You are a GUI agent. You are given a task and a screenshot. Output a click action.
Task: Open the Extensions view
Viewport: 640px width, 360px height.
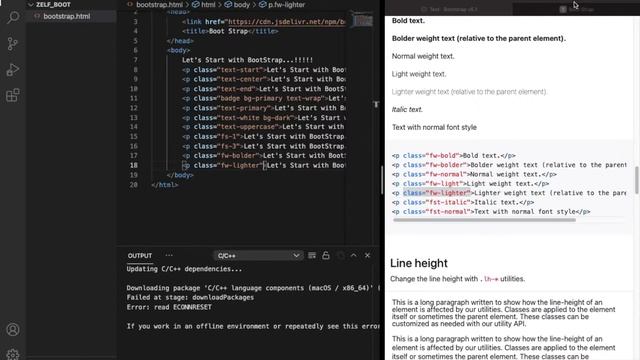coord(13,96)
